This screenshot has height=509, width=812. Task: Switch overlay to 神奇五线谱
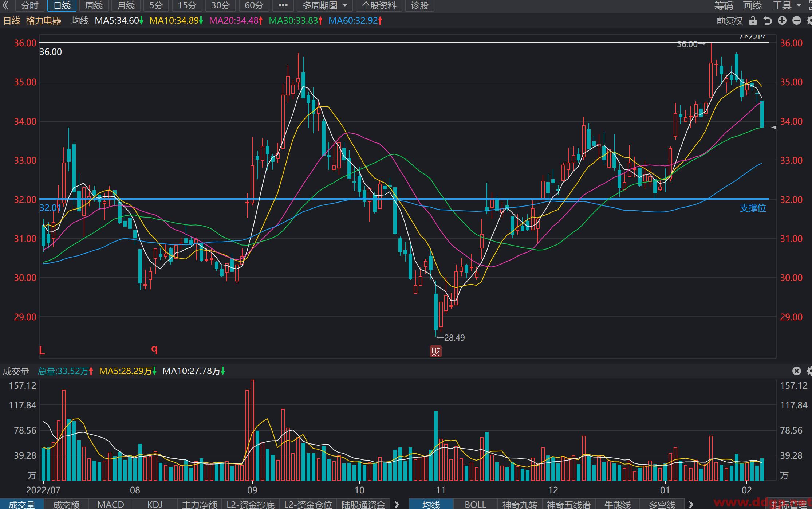pyautogui.click(x=568, y=504)
